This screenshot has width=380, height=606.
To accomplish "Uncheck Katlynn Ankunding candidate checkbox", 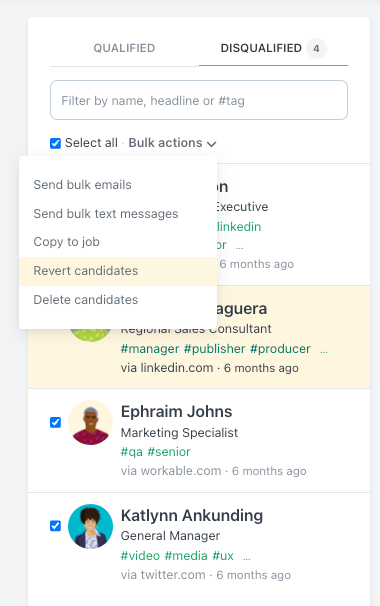I will click(55, 526).
